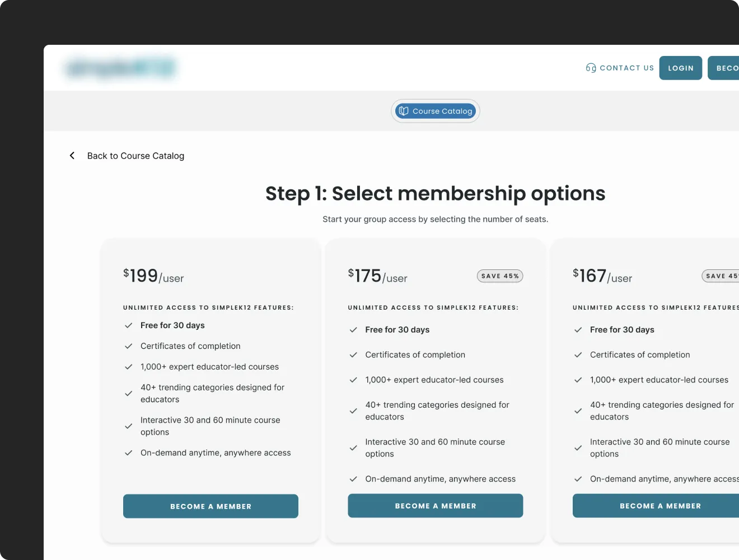Click checkmark beside Free for 30 days in $199 plan
The image size is (739, 560).
pyautogui.click(x=128, y=325)
